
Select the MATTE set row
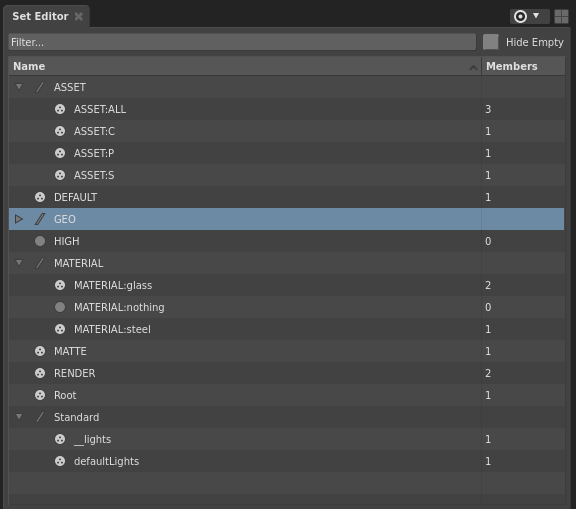pyautogui.click(x=287, y=351)
